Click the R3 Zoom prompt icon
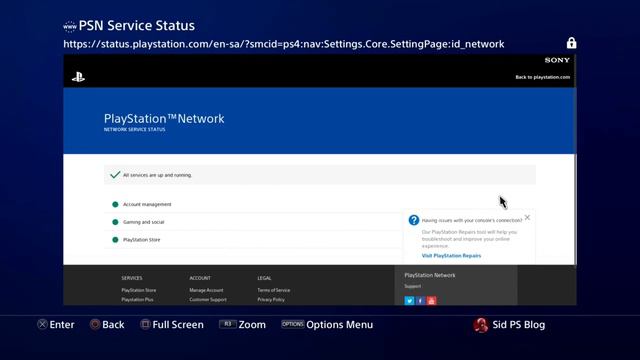Screen dimensions: 640x360 point(227,324)
